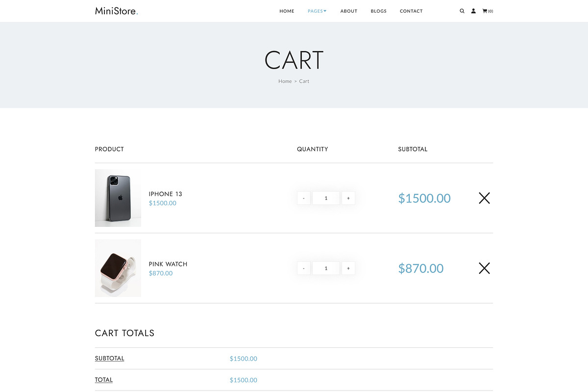Expand the Pages dropdown menu
Image resolution: width=588 pixels, height=392 pixels.
[x=317, y=11]
